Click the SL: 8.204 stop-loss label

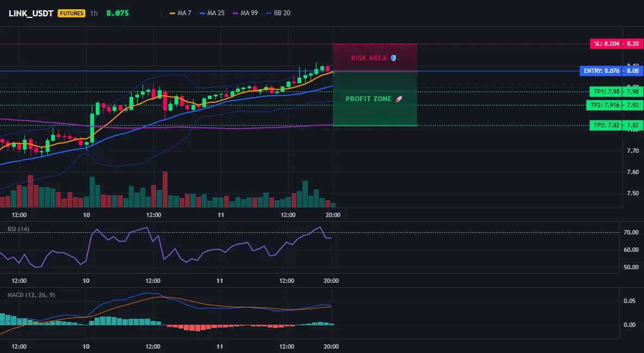(x=606, y=44)
